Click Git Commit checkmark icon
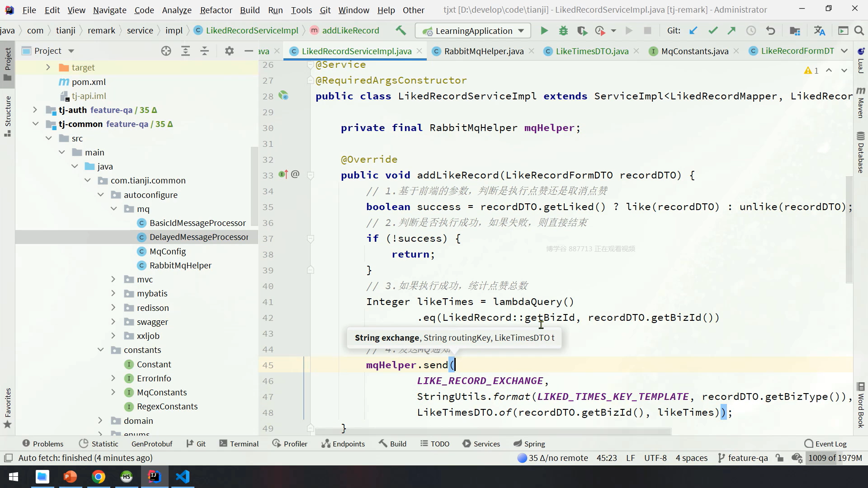Image resolution: width=868 pixels, height=488 pixels. click(x=713, y=31)
